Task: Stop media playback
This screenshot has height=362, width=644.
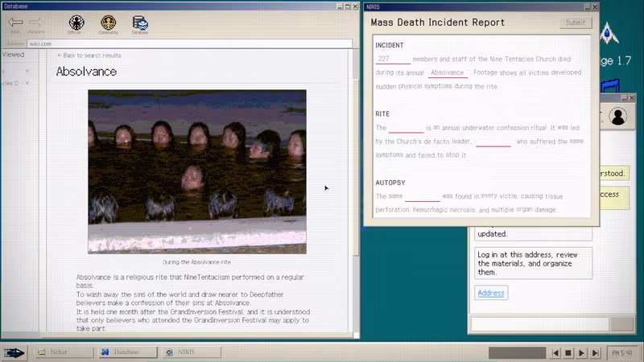Action: (x=568, y=353)
